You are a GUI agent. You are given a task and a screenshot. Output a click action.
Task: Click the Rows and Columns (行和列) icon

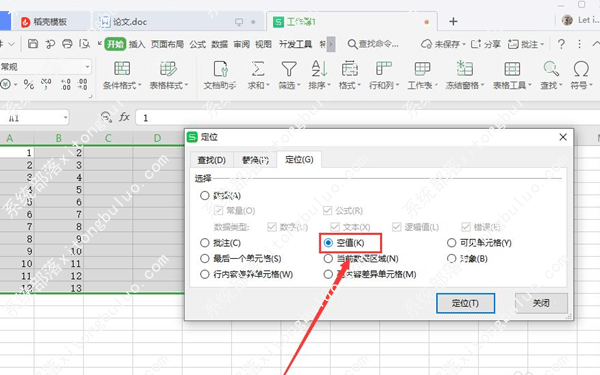click(383, 69)
